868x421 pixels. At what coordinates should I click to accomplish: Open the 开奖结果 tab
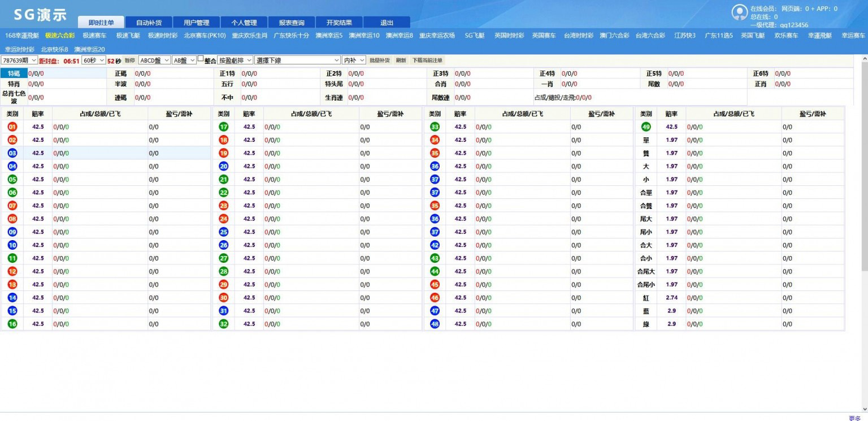click(339, 23)
